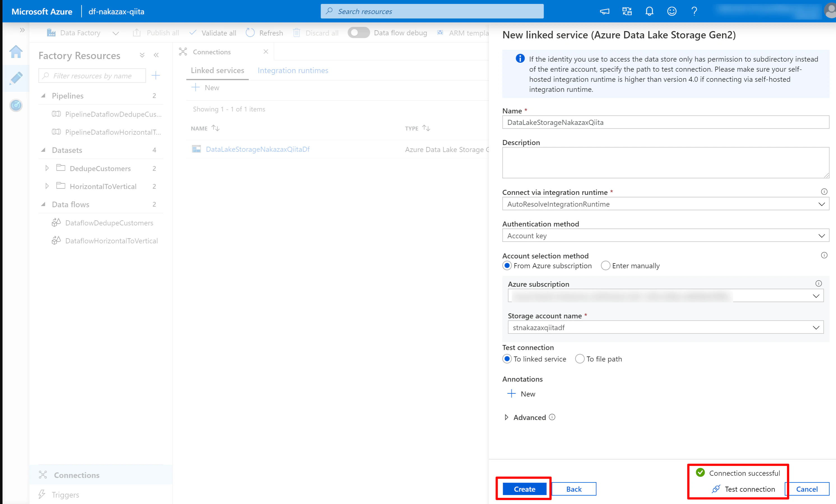Click into the Description text area
Image resolution: width=836 pixels, height=504 pixels.
pos(666,163)
